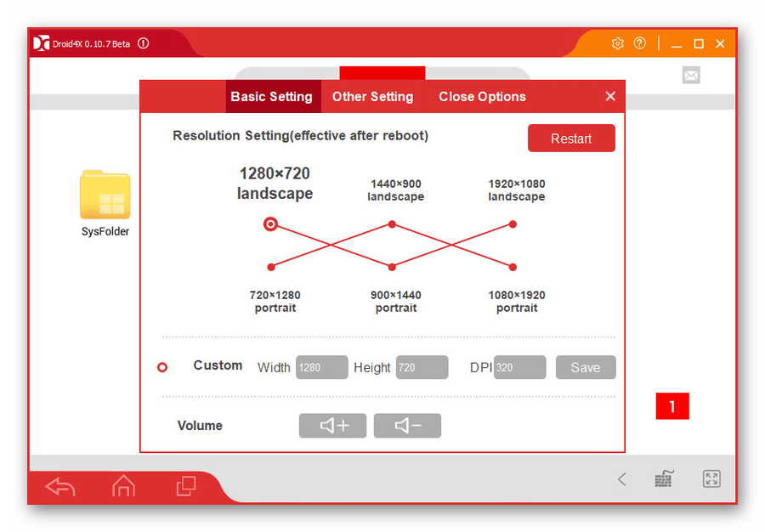
Task: Toggle fullscreen mode icon
Action: [711, 479]
